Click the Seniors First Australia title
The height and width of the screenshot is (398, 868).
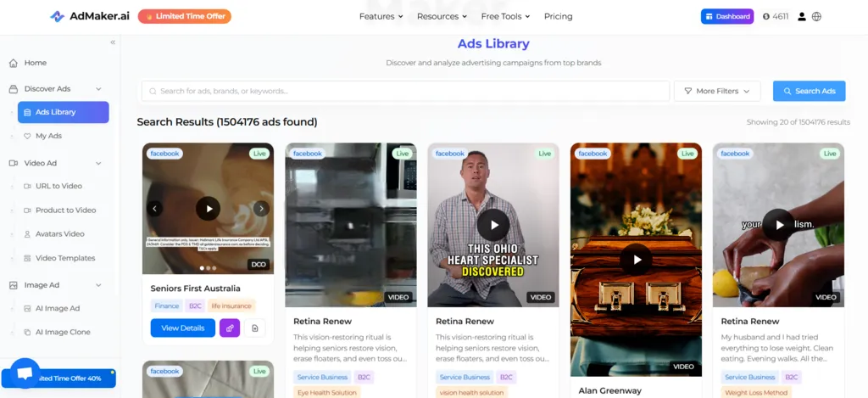click(196, 289)
